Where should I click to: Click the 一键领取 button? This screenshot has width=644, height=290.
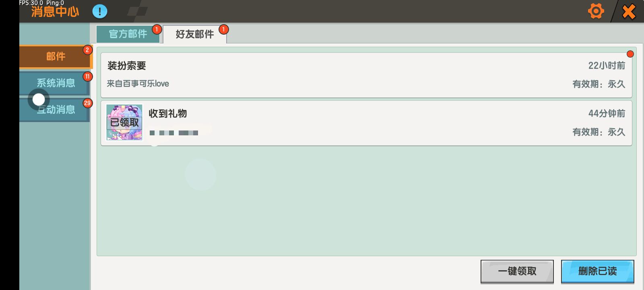coord(517,271)
